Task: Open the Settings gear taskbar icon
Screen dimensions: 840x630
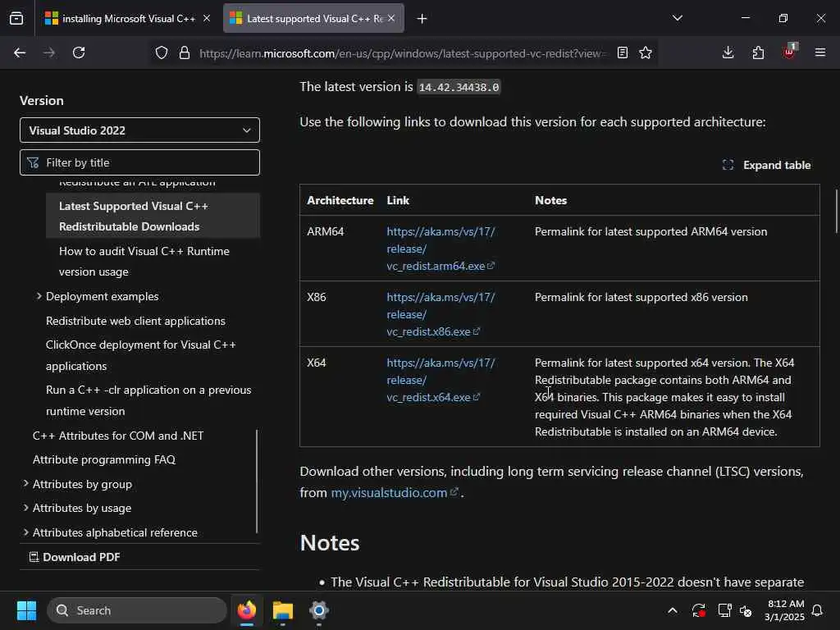Action: (x=319, y=610)
